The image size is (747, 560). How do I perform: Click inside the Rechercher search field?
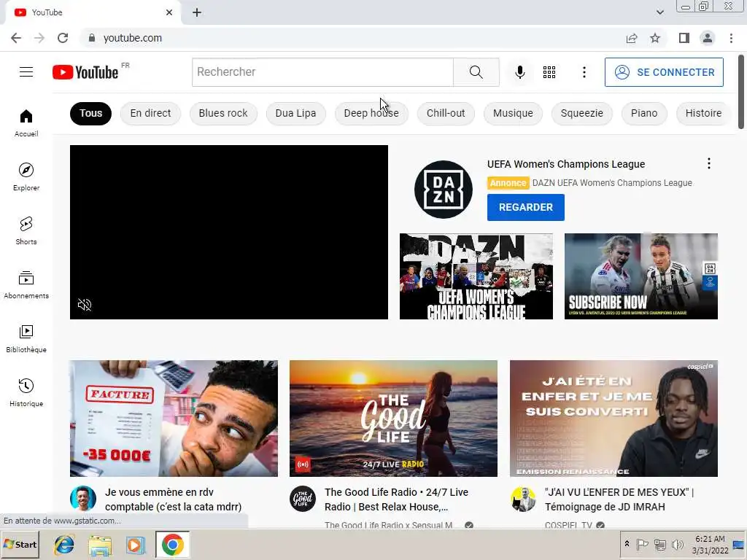click(322, 72)
